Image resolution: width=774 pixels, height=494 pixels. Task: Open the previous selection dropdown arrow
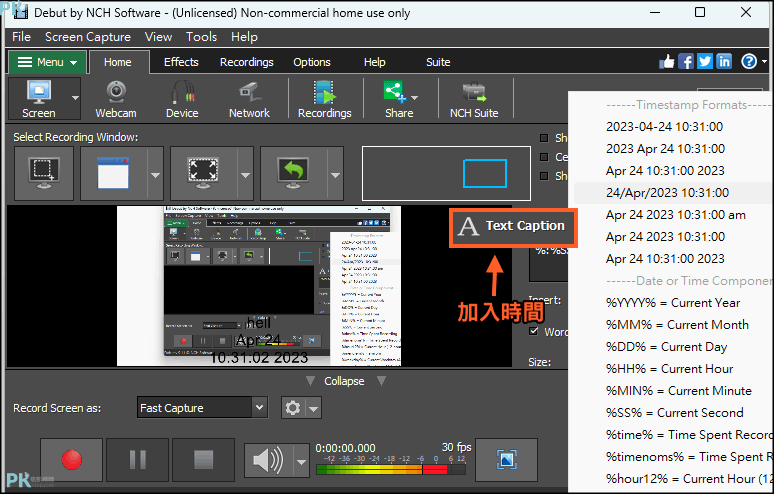click(x=335, y=175)
